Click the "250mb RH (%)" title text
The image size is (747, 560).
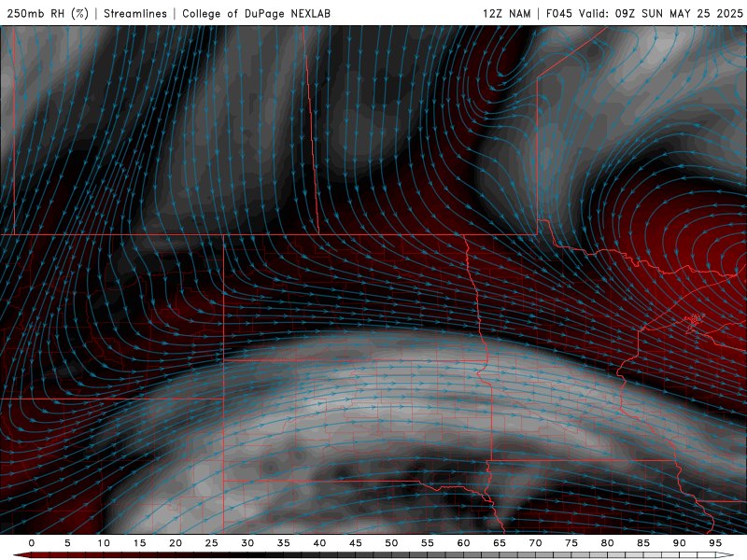tap(49, 14)
